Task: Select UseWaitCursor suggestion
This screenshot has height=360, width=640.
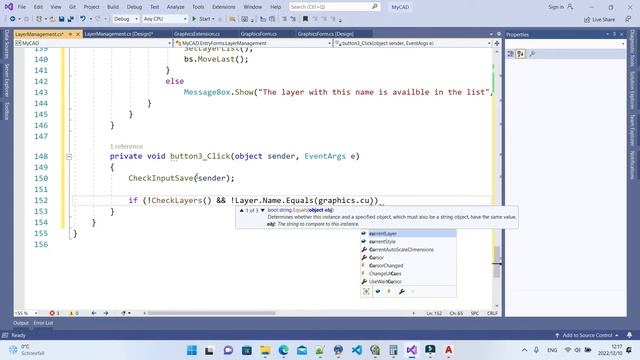Action: coord(408,282)
